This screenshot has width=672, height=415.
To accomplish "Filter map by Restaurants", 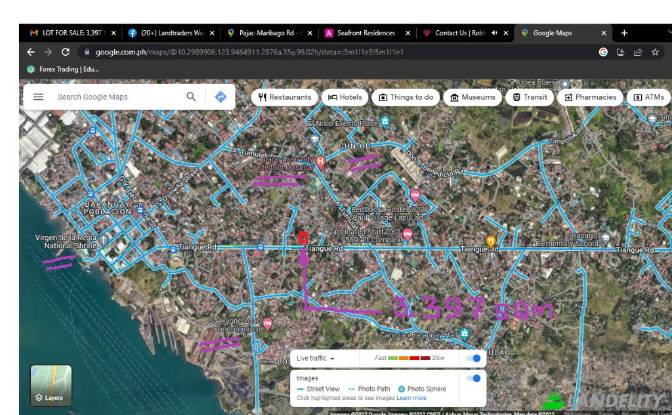I will pyautogui.click(x=284, y=97).
